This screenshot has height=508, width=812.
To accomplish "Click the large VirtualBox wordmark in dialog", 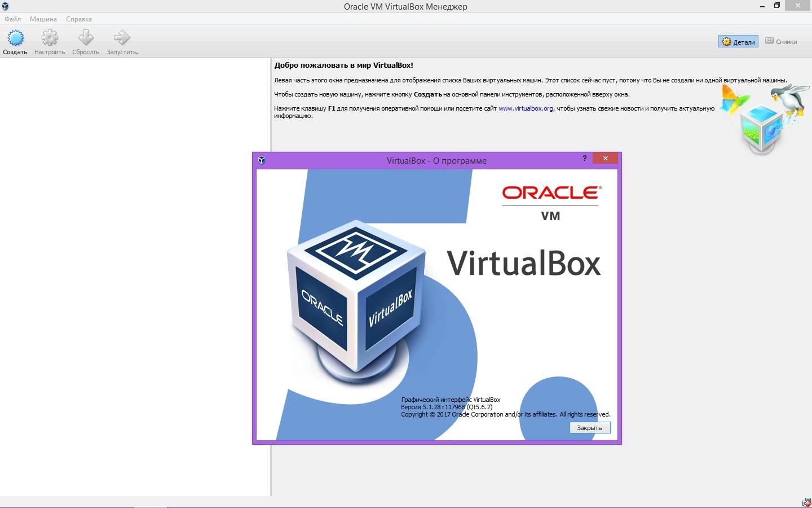I will tap(524, 264).
